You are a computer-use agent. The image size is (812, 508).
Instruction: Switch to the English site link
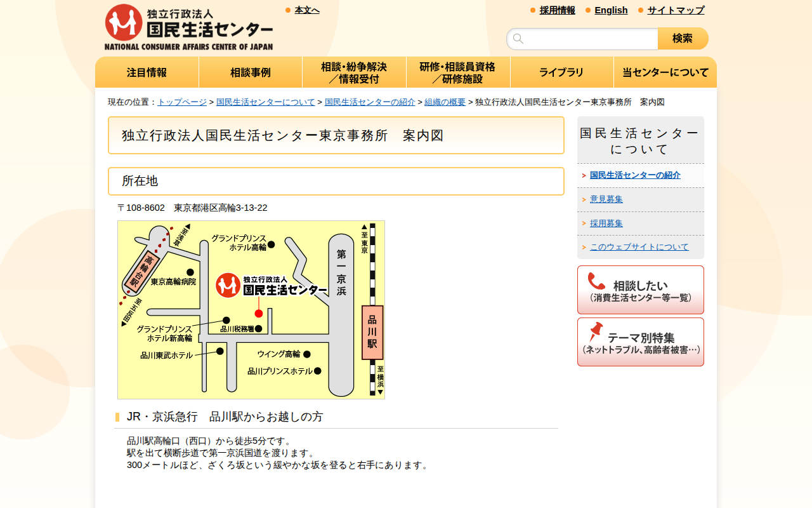click(x=611, y=10)
